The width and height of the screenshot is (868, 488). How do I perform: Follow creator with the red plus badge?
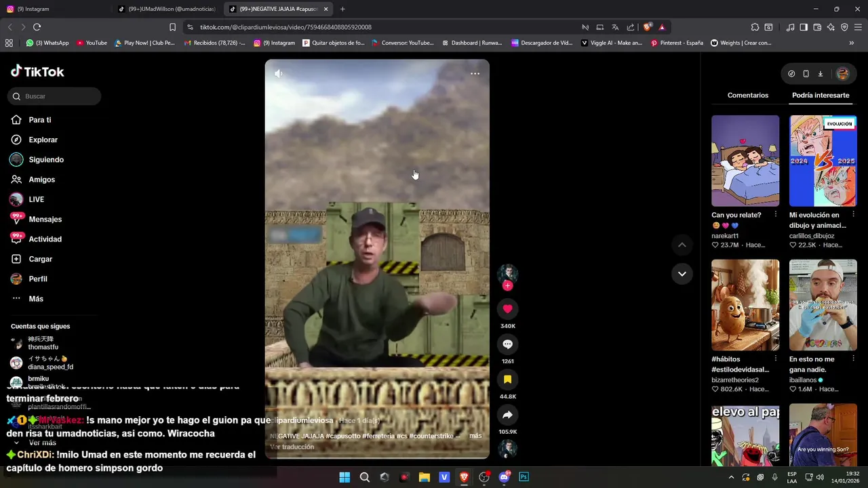(x=507, y=286)
